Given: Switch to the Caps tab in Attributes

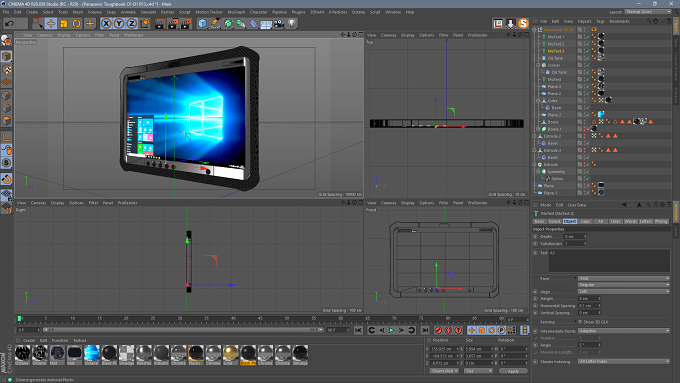Looking at the screenshot, I should (x=585, y=222).
